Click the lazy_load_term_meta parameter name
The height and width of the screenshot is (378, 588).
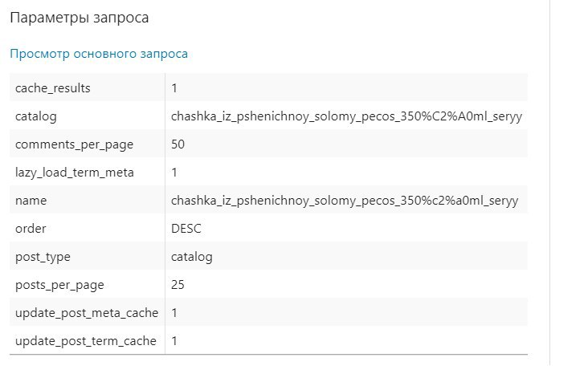pyautogui.click(x=75, y=173)
